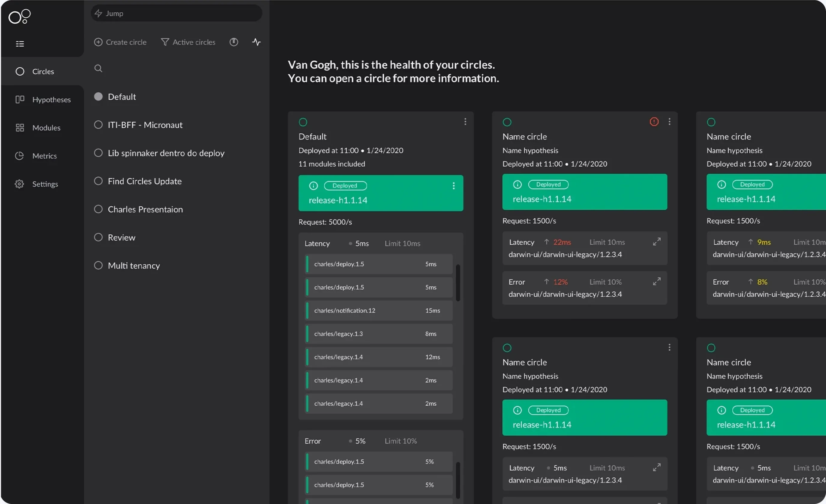Screen dimensions: 826x504
Task: Open the health pulse icon in toolbar
Action: (x=256, y=42)
